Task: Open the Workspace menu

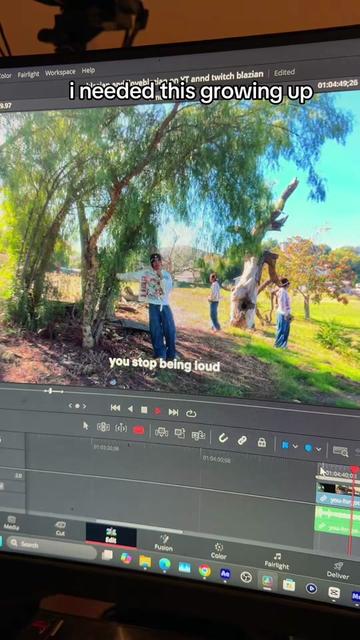Action: [60, 72]
